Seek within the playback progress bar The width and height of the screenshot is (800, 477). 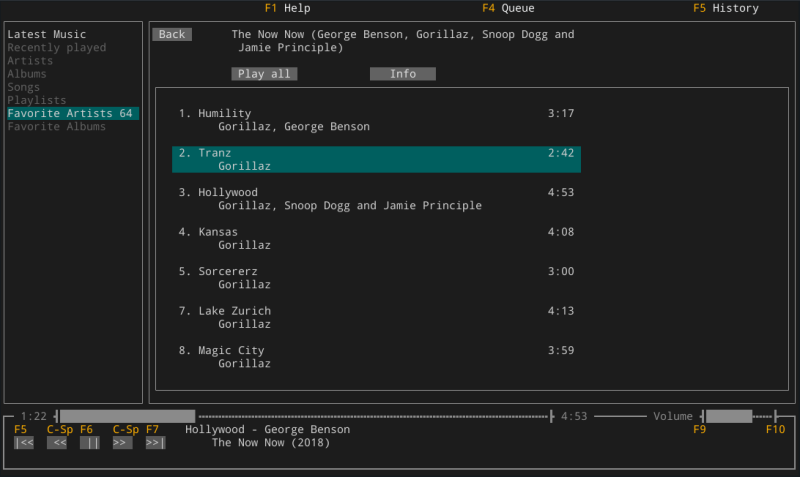[304, 416]
